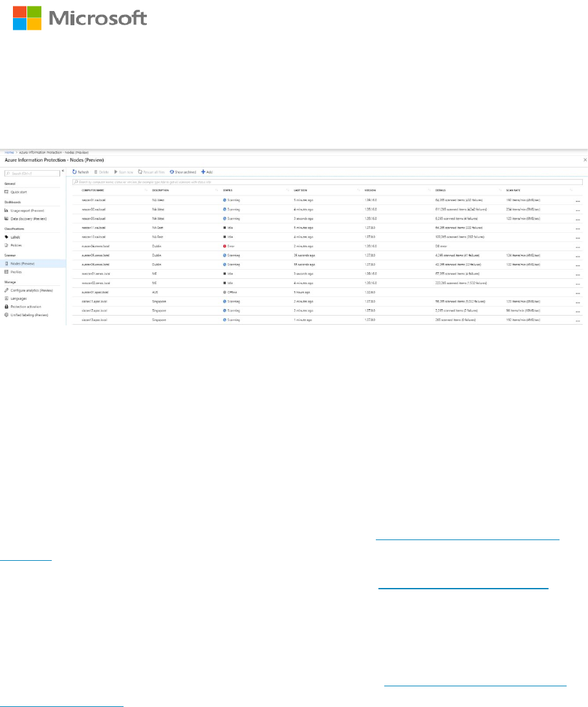Open ellipsis menu for '611,265 scanned items' row
Image resolution: width=588 pixels, height=707 pixels.
(578, 210)
